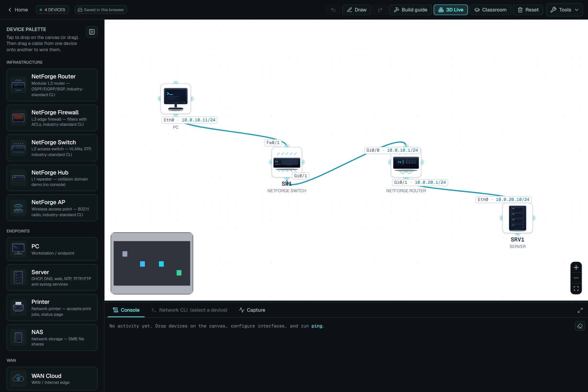Select the NetForge Router icon on canvas

(406, 162)
